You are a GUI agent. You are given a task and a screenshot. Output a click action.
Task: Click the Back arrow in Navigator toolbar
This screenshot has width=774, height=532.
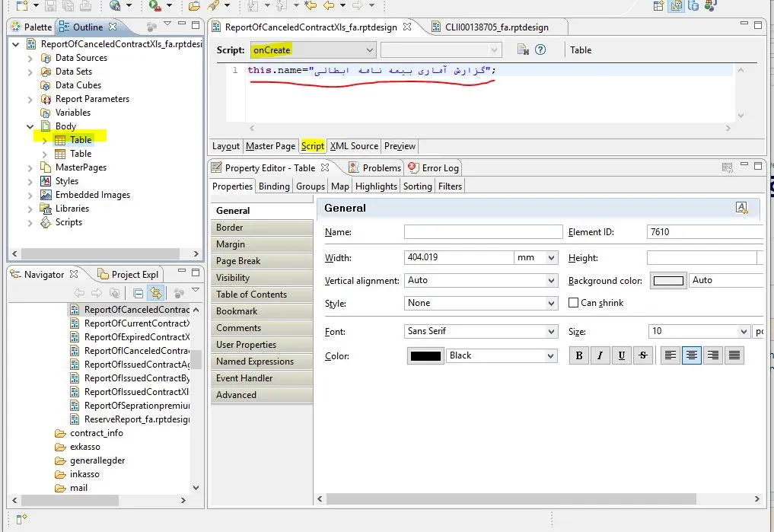pyautogui.click(x=79, y=293)
